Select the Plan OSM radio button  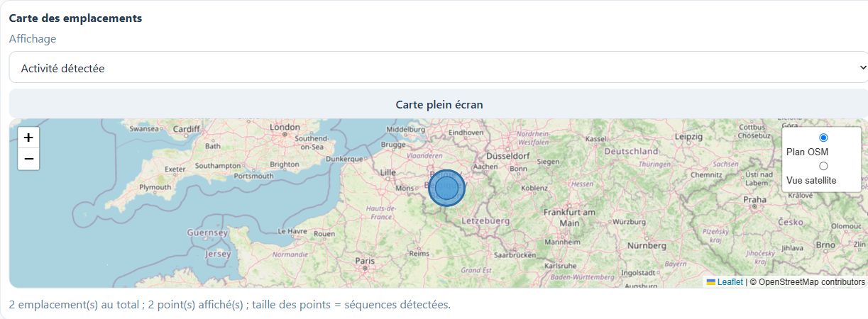coord(823,138)
